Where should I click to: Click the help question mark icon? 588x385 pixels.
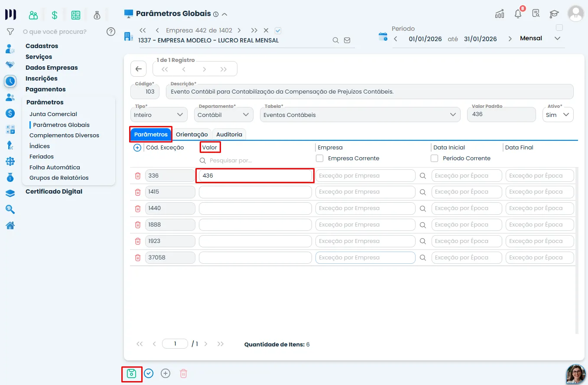tap(111, 31)
